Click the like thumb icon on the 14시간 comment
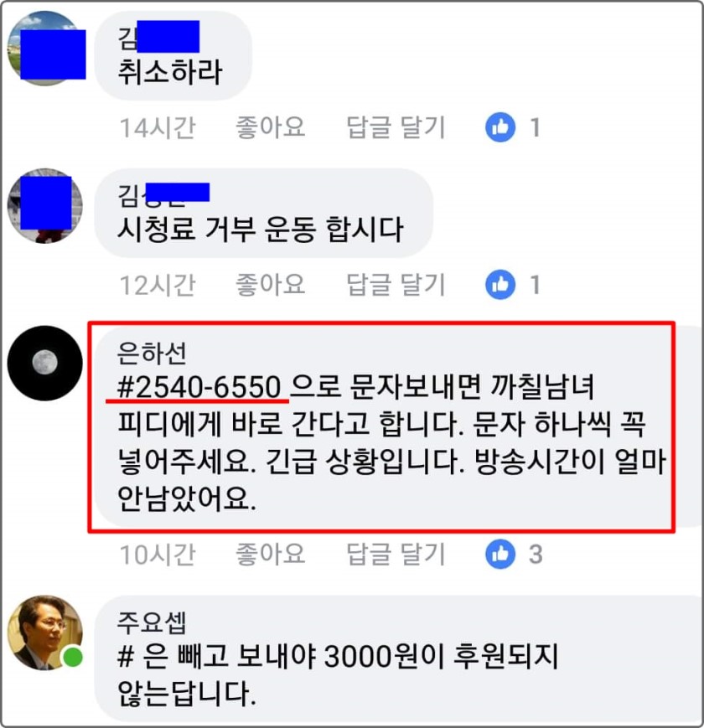This screenshot has width=704, height=728. pos(500,127)
